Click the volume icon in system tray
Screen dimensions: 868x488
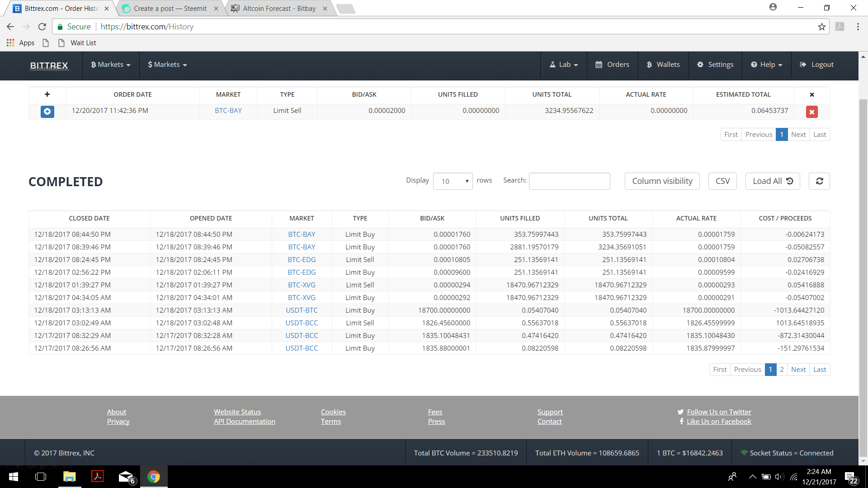[x=779, y=477]
